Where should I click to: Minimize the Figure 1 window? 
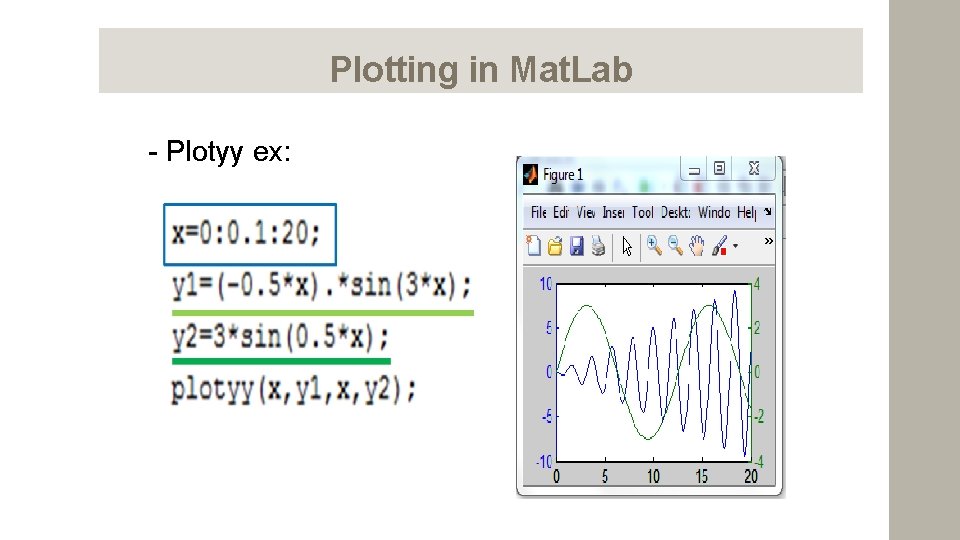[694, 170]
